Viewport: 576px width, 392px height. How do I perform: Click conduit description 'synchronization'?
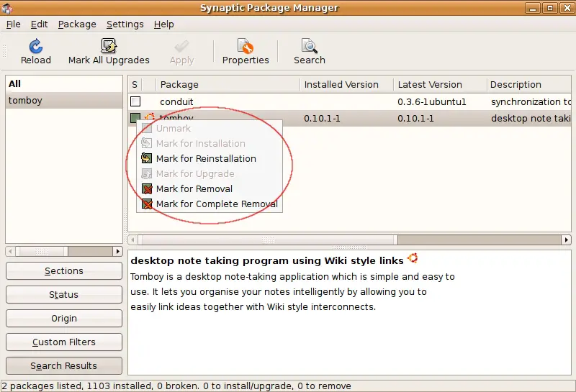click(x=531, y=101)
